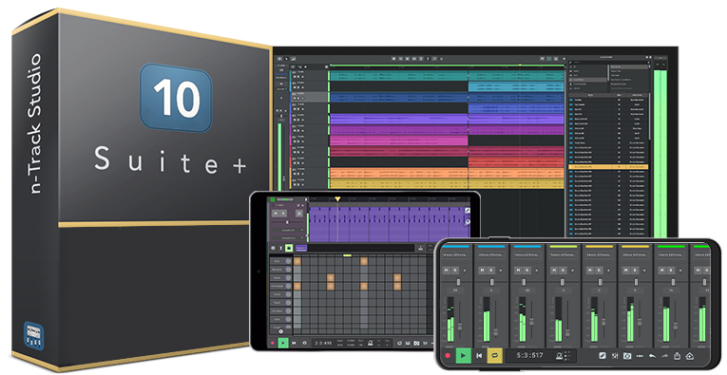Screen dimensions: 727x375
Task: Click the volume fader of first blue phone channel
Action: point(460,326)
